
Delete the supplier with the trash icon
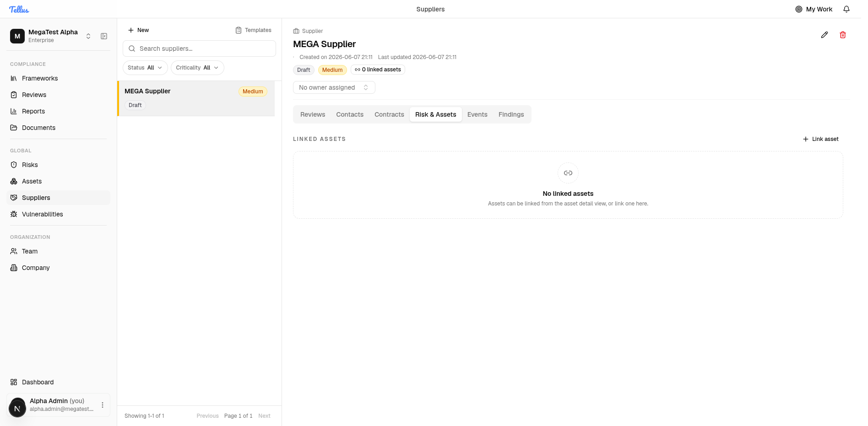pos(843,35)
